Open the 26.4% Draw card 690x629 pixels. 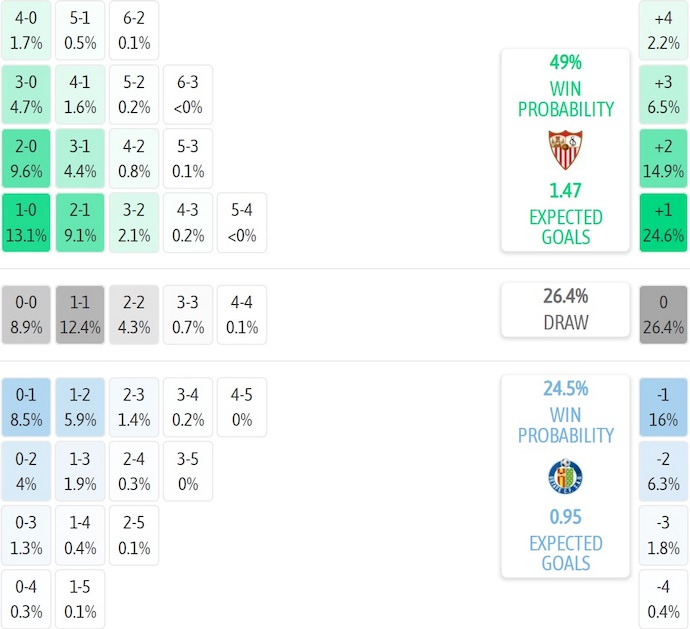[x=565, y=309]
